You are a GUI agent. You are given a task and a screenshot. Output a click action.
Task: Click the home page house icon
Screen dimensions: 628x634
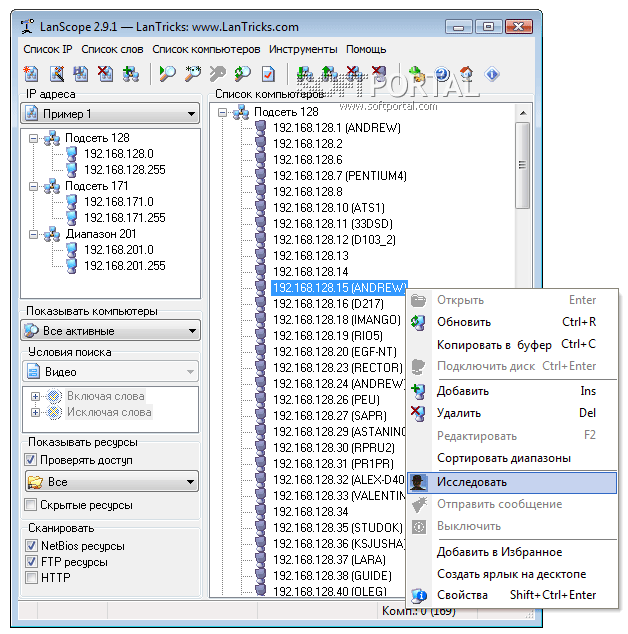[467, 74]
